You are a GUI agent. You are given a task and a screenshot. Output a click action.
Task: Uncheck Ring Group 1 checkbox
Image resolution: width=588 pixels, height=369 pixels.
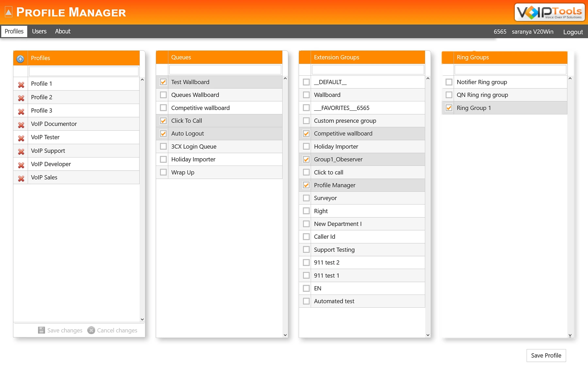point(449,108)
